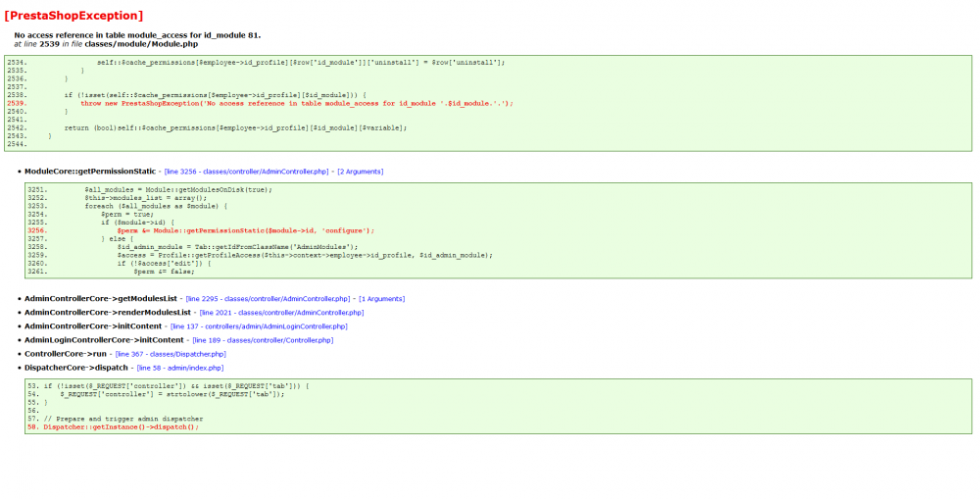Click 'ControllerCore->run' trace entry

point(66,354)
